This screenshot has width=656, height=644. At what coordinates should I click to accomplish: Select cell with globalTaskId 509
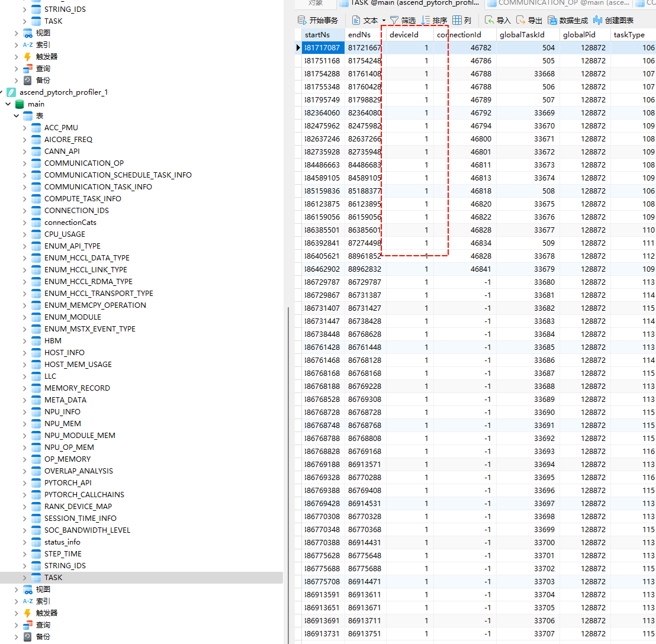(x=528, y=243)
